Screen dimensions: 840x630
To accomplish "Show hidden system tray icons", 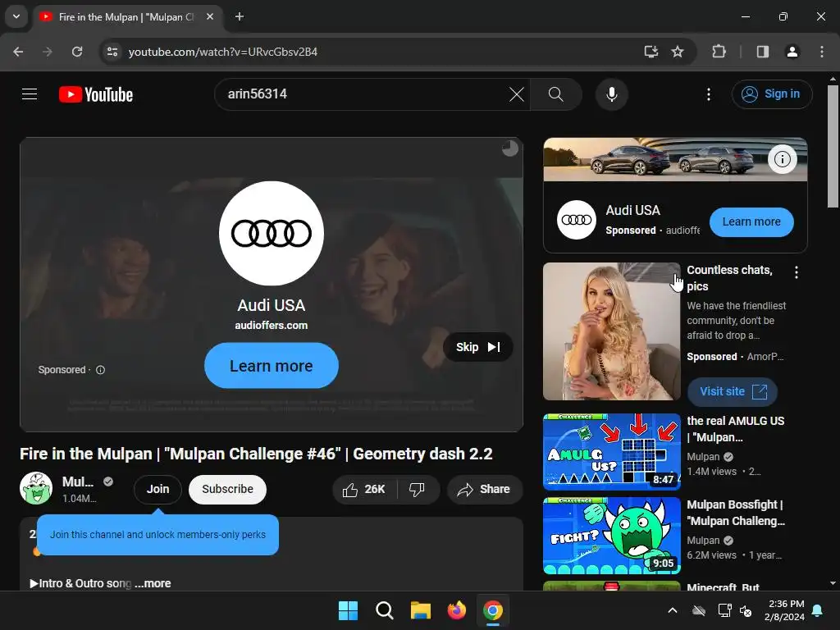I will (x=673, y=610).
